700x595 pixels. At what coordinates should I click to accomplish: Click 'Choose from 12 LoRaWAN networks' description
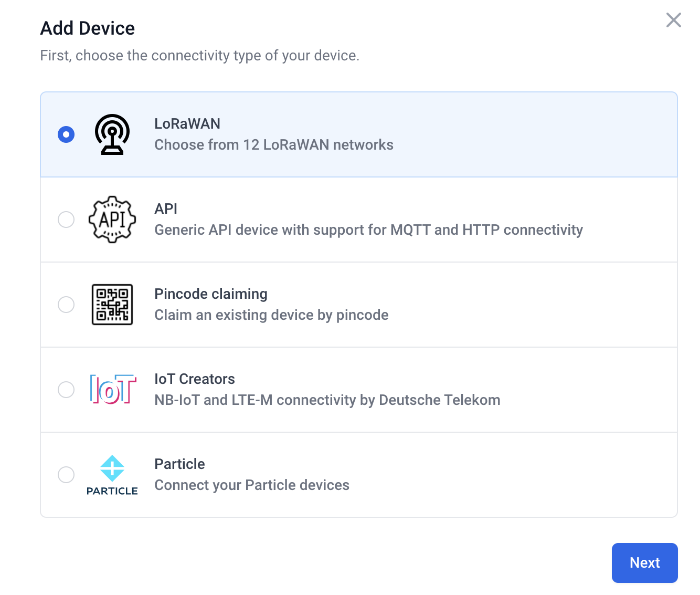[x=274, y=145]
